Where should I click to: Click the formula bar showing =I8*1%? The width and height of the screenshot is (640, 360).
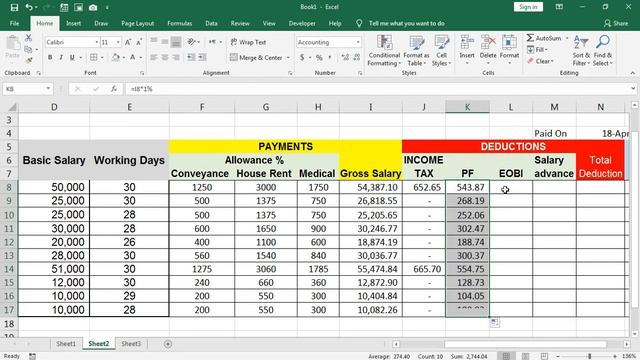pos(378,89)
